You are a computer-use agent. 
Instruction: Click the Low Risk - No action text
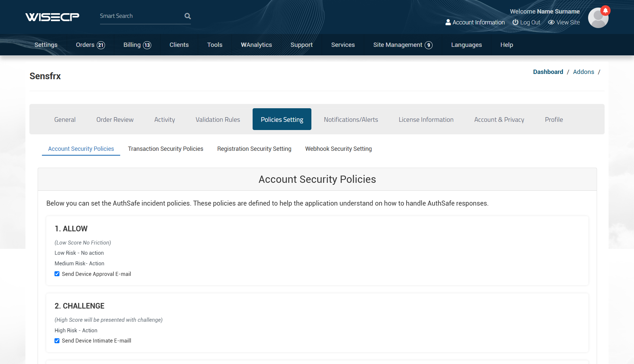pos(79,253)
